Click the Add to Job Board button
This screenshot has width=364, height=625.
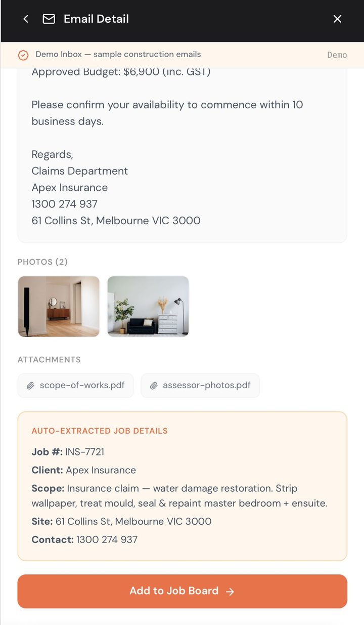click(183, 591)
